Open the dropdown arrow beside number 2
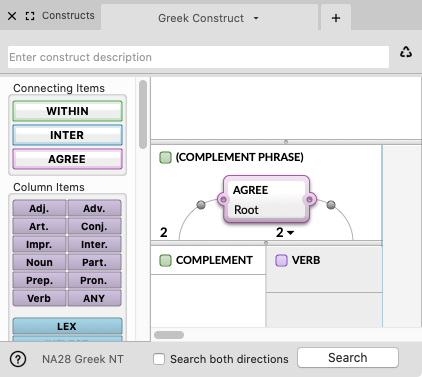 (291, 233)
